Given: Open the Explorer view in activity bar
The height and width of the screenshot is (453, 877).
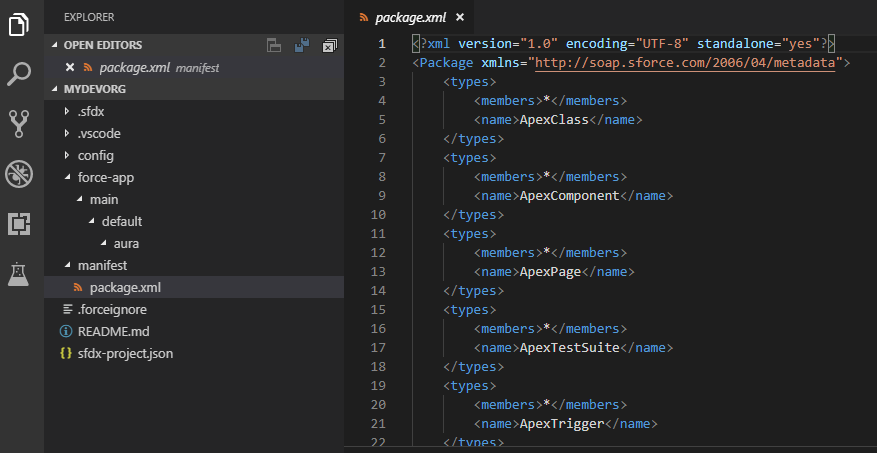Looking at the screenshot, I should coord(19,25).
